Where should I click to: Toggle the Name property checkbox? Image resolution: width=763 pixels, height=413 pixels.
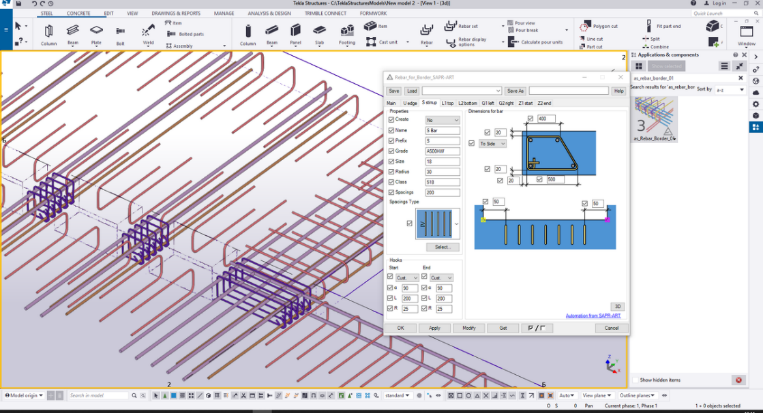[x=391, y=130]
